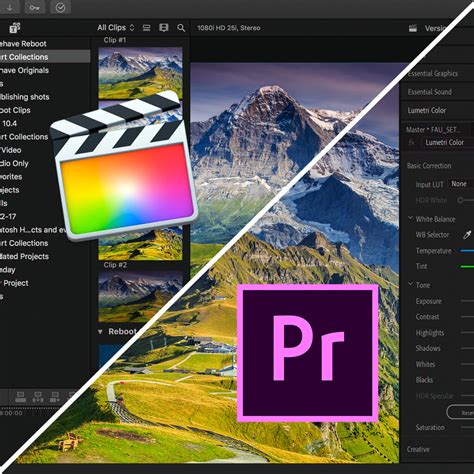Click the connect clip edit button

pos(21,397)
